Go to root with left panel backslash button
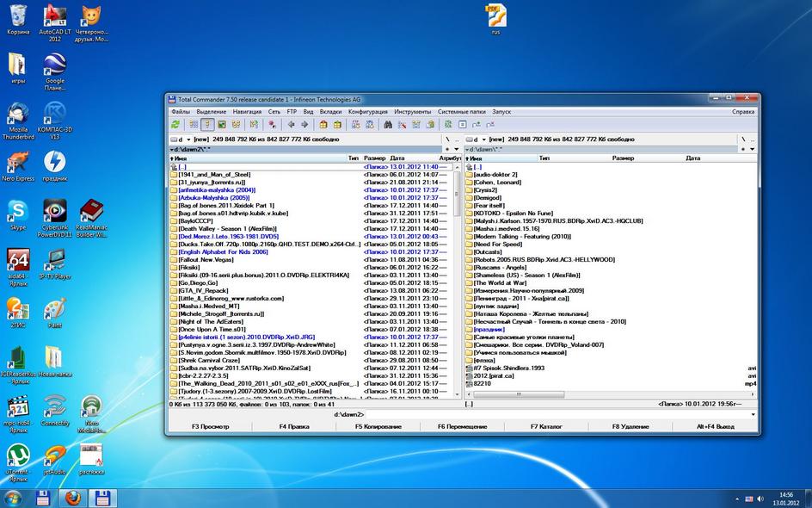Image resolution: width=812 pixels, height=508 pixels. [x=447, y=139]
